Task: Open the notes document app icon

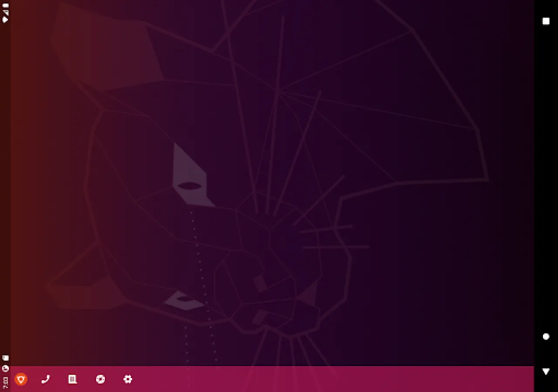Action: click(73, 379)
